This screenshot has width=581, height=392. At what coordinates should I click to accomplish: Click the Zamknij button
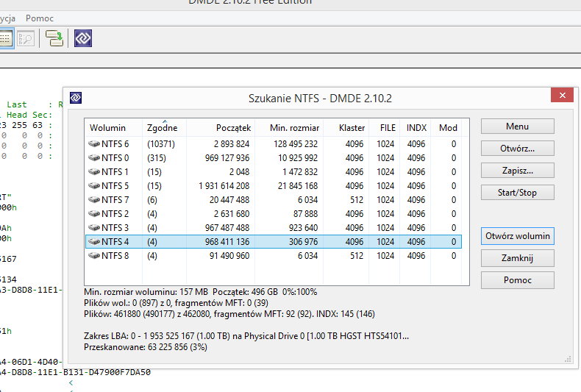tap(517, 258)
